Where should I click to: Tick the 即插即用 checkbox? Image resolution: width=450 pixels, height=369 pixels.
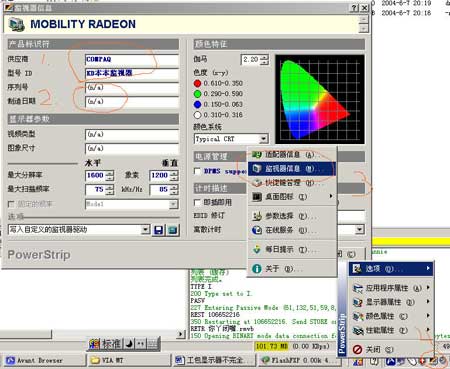click(x=197, y=202)
